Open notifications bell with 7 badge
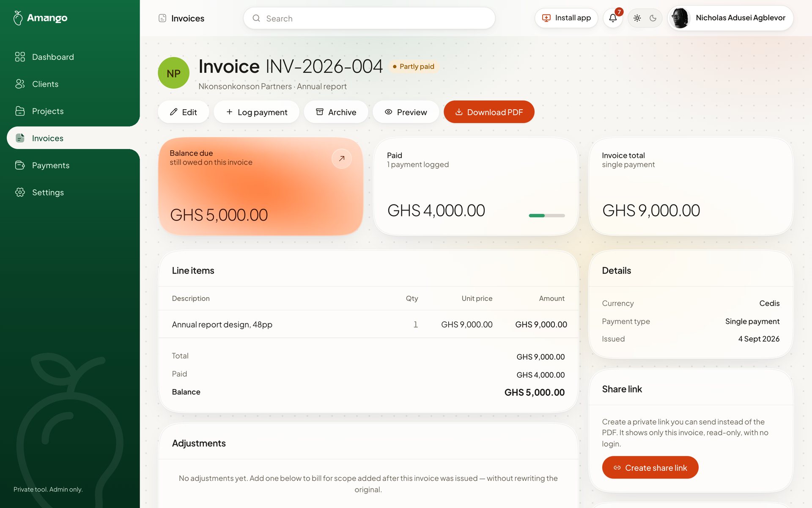Viewport: 812px width, 508px height. (x=613, y=18)
